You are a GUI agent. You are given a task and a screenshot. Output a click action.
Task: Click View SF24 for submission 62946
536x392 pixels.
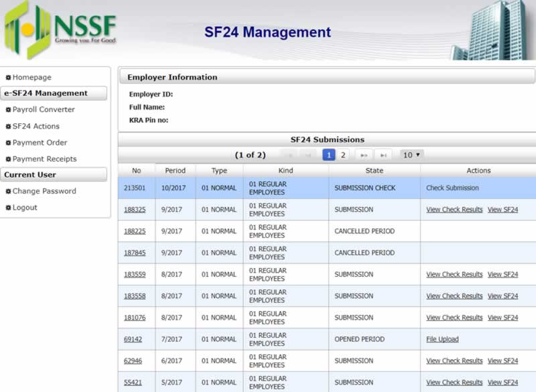[x=503, y=361]
